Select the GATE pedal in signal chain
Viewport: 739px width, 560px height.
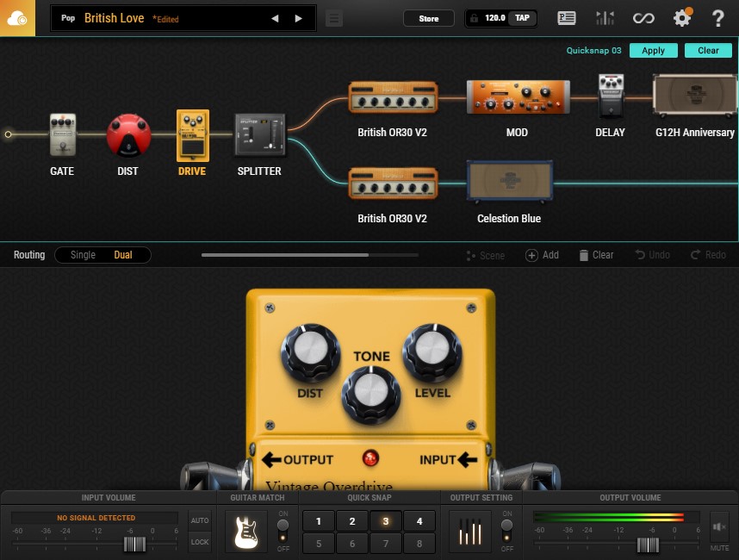pyautogui.click(x=63, y=134)
